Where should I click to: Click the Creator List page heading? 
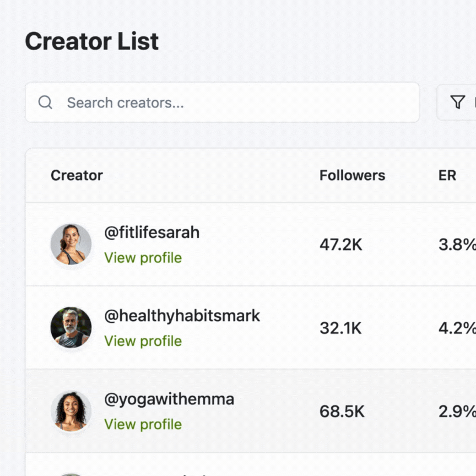tap(92, 42)
